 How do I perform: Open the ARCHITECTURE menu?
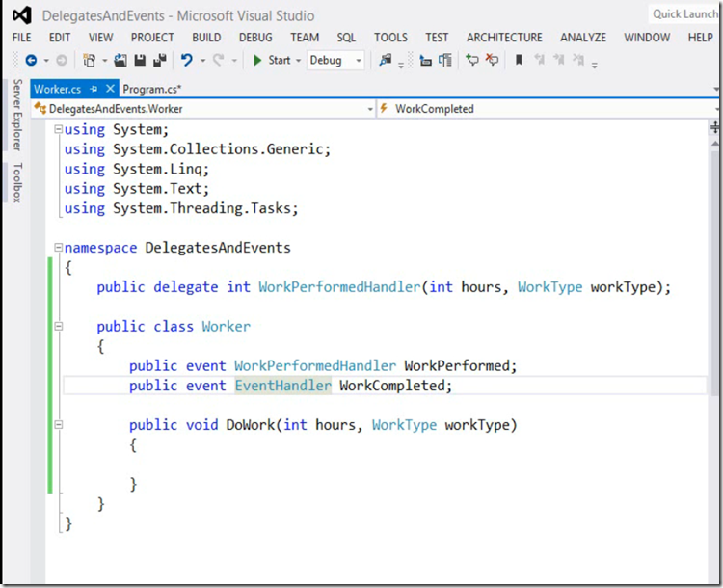[504, 38]
